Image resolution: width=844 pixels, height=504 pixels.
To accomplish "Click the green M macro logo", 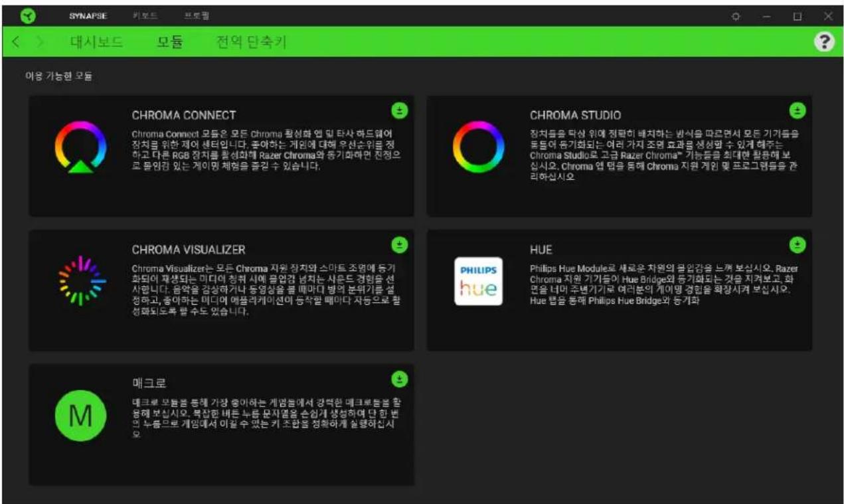I will click(80, 416).
